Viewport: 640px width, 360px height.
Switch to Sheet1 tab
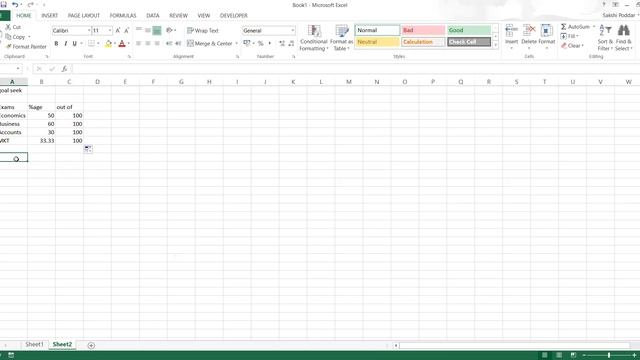pyautogui.click(x=34, y=344)
